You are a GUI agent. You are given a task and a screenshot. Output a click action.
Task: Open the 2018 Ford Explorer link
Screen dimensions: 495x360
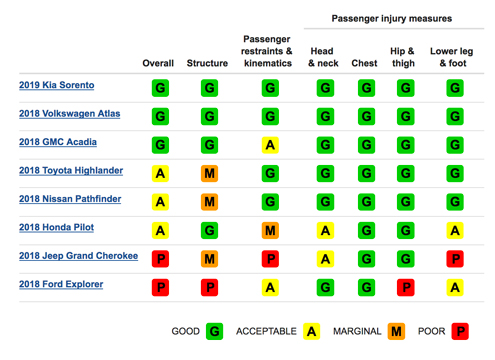(61, 284)
